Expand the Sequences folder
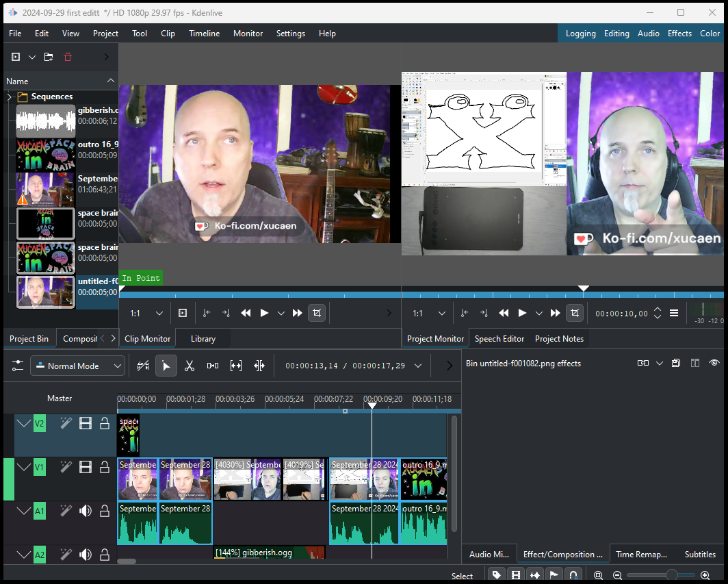This screenshot has height=584, width=728. coord(10,97)
